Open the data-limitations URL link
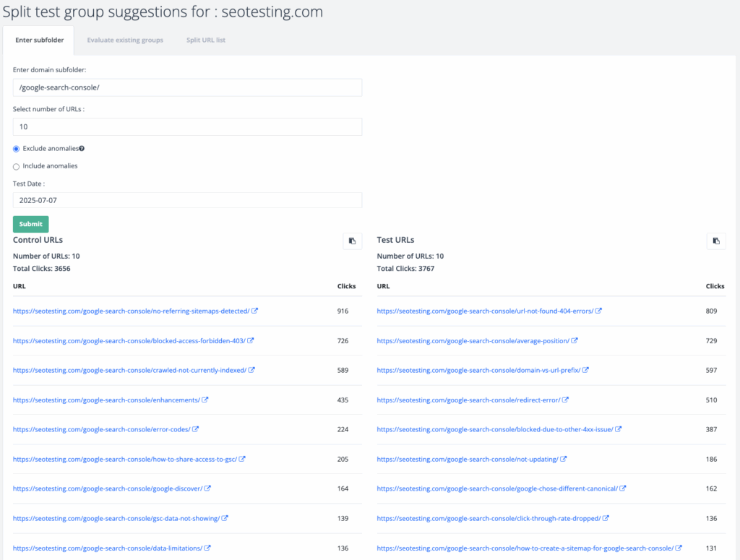This screenshot has width=740, height=560. click(108, 548)
